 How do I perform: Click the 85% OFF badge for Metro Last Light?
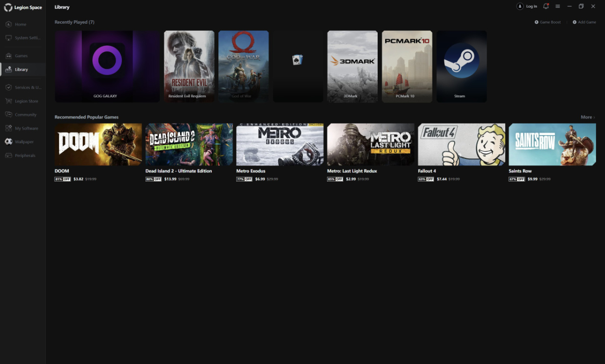[335, 179]
